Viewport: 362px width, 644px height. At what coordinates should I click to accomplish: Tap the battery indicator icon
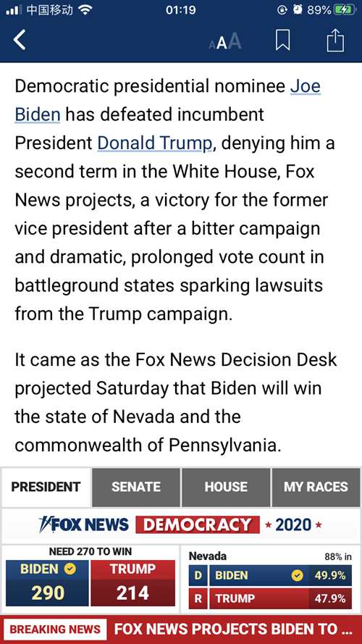click(x=345, y=10)
